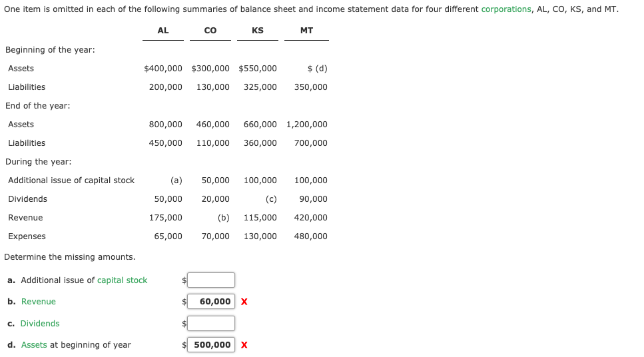
Task: Click AL revenue value 175,000
Action: 166,218
